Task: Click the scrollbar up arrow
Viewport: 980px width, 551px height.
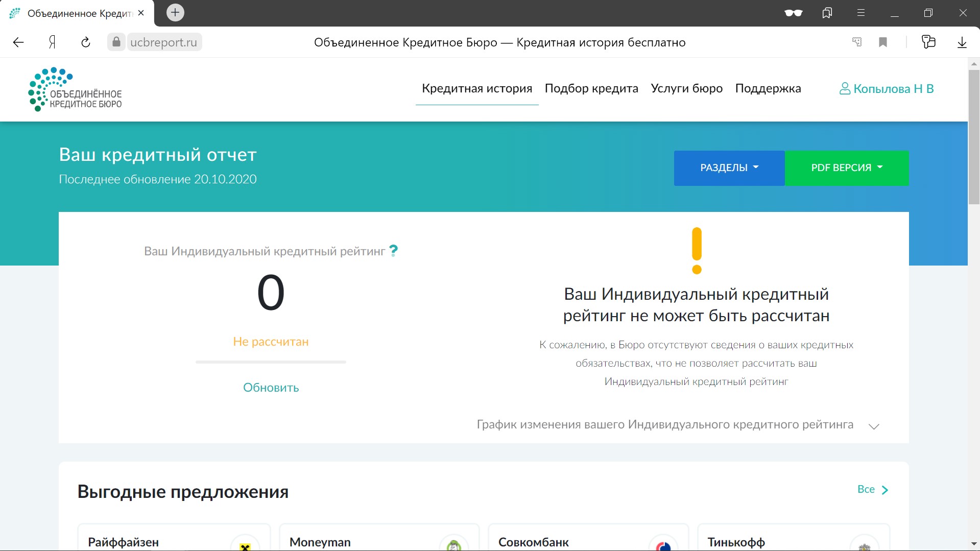Action: pyautogui.click(x=974, y=64)
